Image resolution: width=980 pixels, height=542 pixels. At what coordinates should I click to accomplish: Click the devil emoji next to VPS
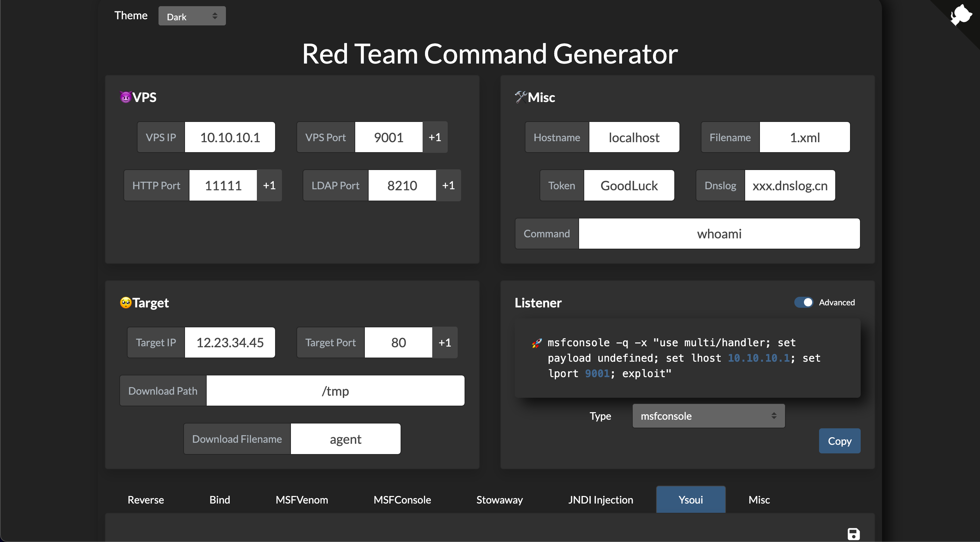point(125,97)
